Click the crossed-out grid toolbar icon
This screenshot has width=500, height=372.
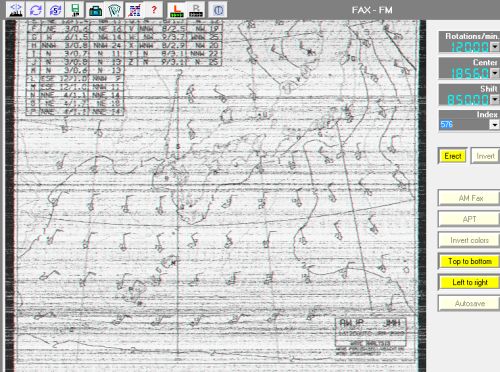(134, 10)
